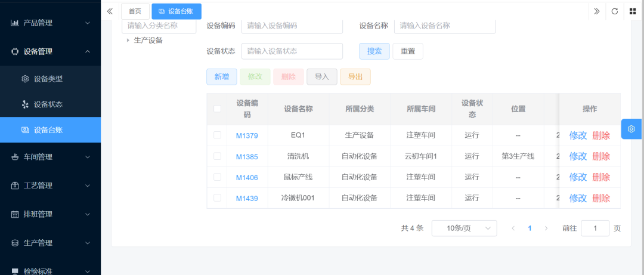644x275 pixels.
Task: Click the 产品管理 chart icon
Action: 15,23
